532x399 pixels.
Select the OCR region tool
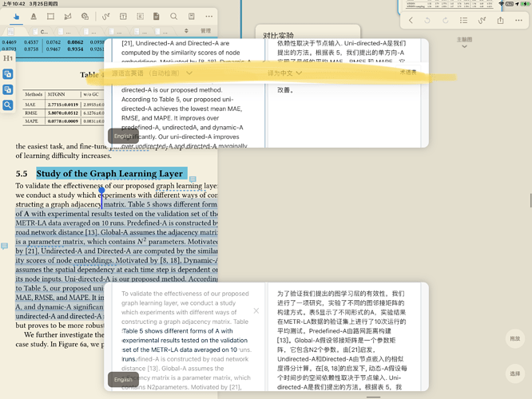coord(140,17)
